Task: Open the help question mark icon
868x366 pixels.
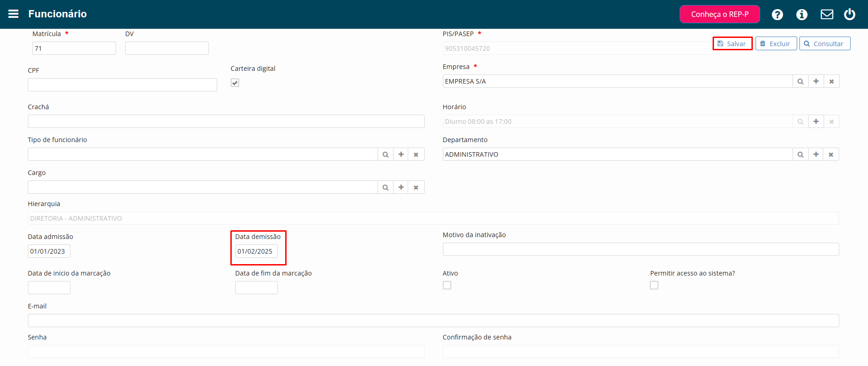Action: click(777, 15)
